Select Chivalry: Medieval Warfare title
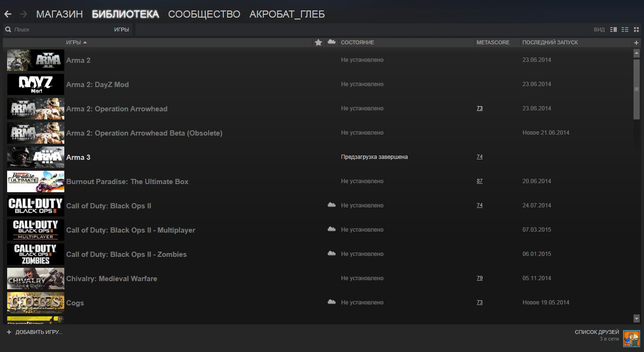The image size is (644, 352). 111,279
